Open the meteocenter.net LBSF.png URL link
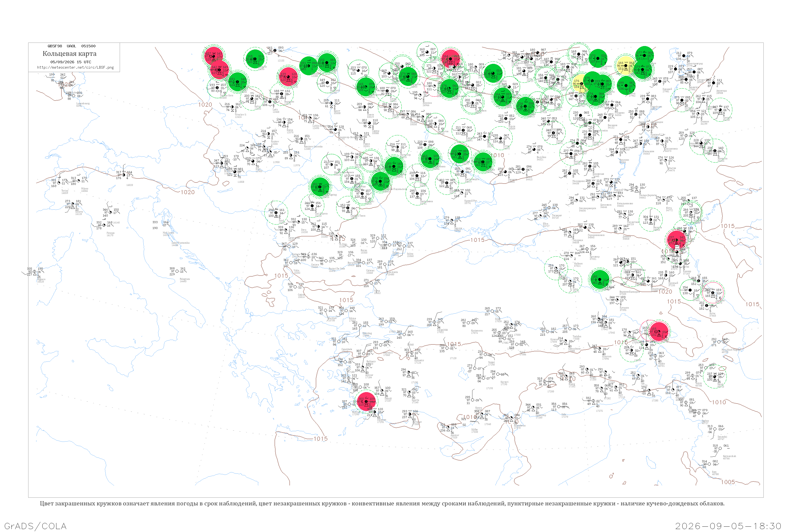798x532 pixels. click(x=75, y=68)
